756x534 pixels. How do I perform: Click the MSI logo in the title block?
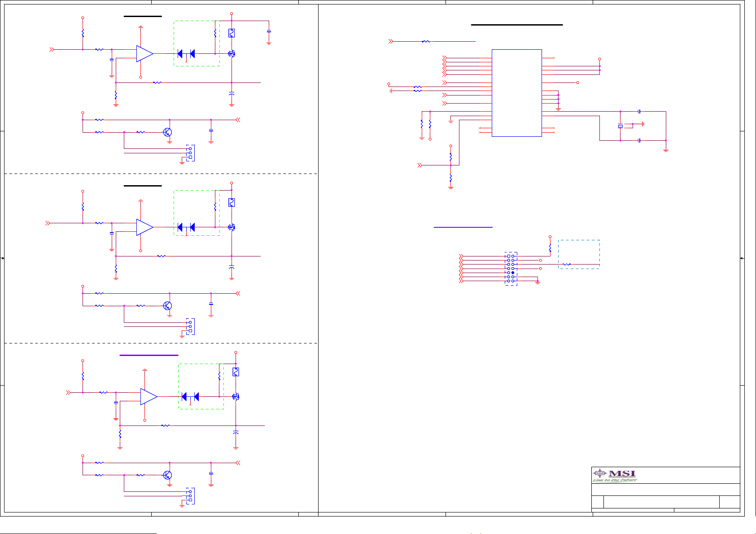[615, 475]
